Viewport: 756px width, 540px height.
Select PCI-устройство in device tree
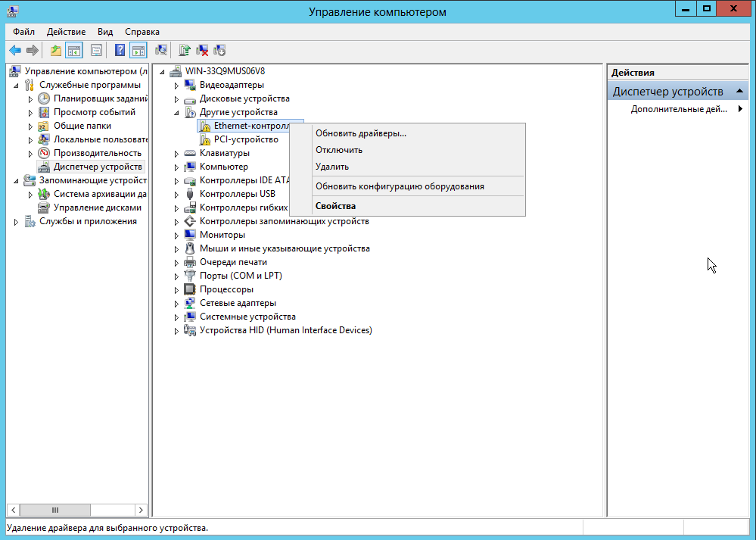(x=245, y=139)
